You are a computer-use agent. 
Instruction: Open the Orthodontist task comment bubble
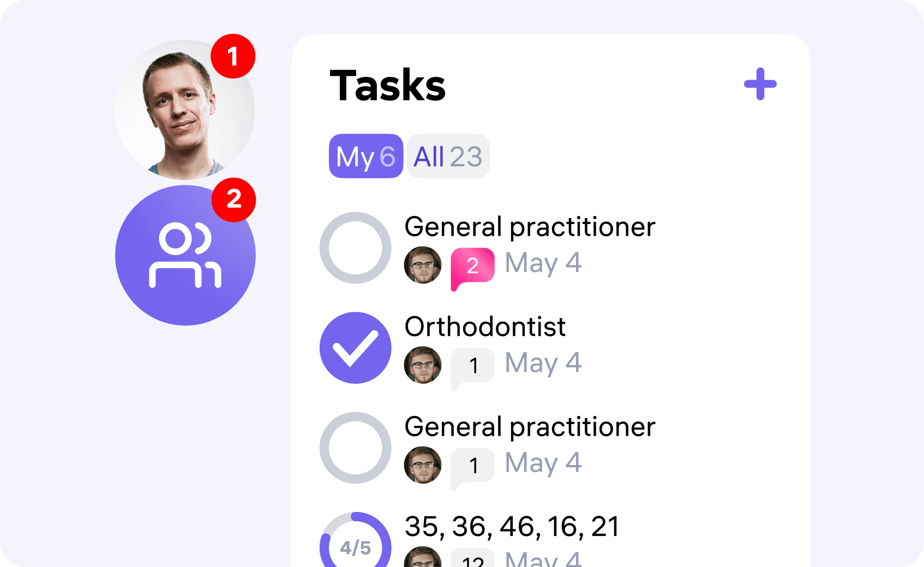472,369
